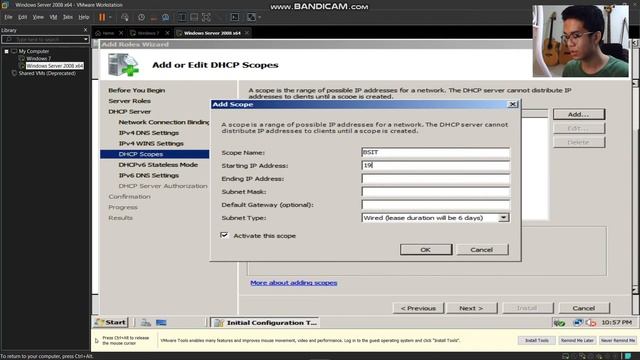Click Remind Me Later button
This screenshot has height=360, width=640.
(577, 340)
